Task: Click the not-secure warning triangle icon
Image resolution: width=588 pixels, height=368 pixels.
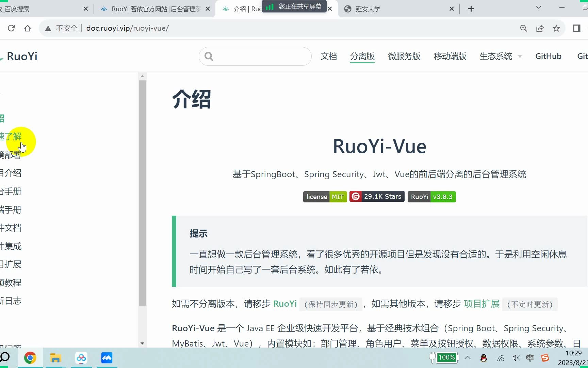Action: [48, 29]
